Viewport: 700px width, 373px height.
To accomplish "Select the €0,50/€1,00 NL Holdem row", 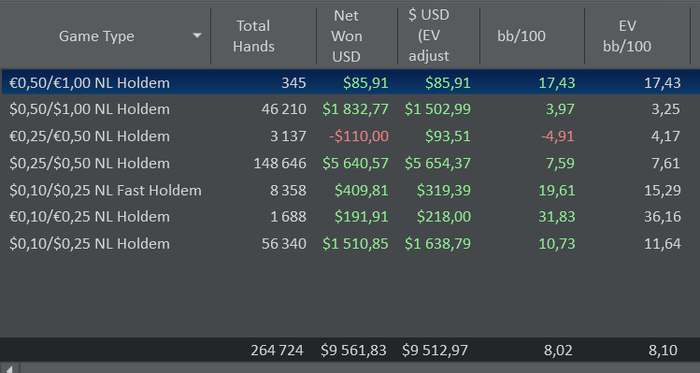I will point(350,83).
